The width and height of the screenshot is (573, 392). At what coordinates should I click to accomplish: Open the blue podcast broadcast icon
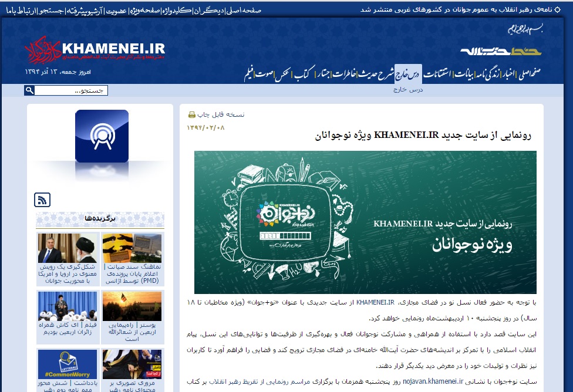click(x=102, y=136)
